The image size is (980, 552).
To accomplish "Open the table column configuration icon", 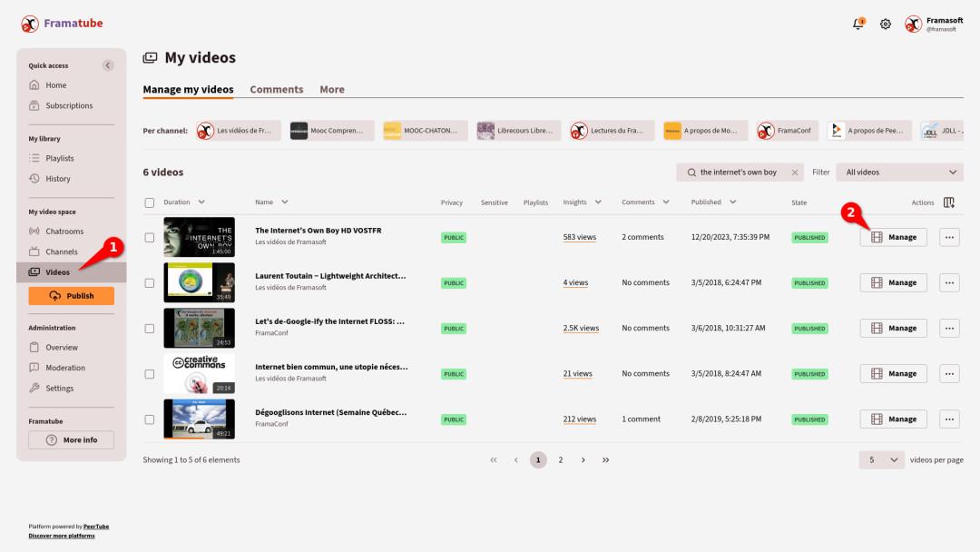I will [949, 202].
